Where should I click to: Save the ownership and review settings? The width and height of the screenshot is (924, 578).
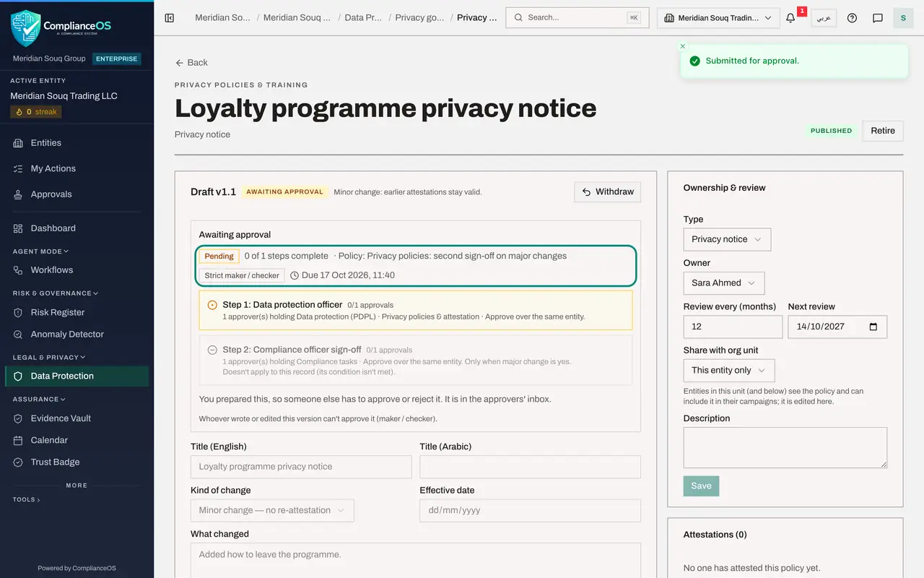point(701,486)
